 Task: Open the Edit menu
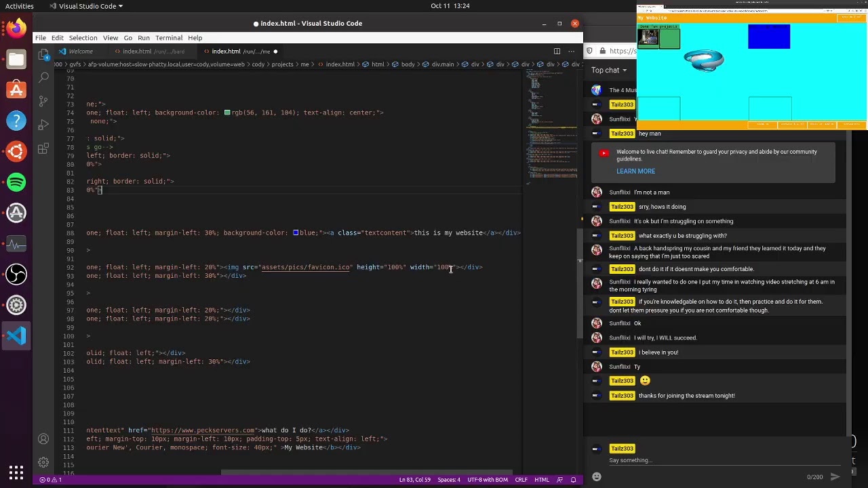58,38
